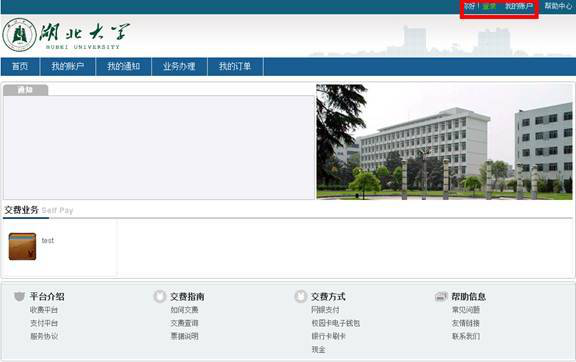This screenshot has height=362, width=576.
Task: Open the 我的通知 navigation tab
Action: (x=123, y=67)
